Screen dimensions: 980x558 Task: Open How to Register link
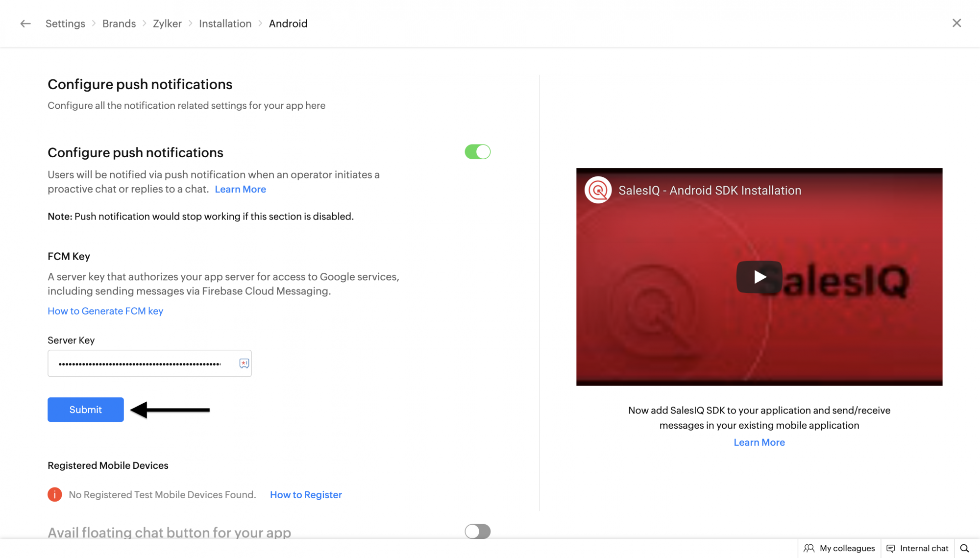(x=306, y=495)
